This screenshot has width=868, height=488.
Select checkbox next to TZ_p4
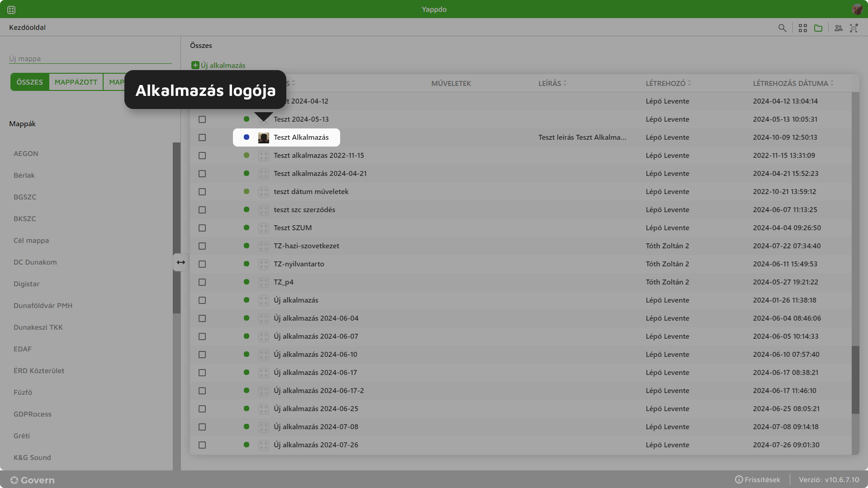(202, 282)
